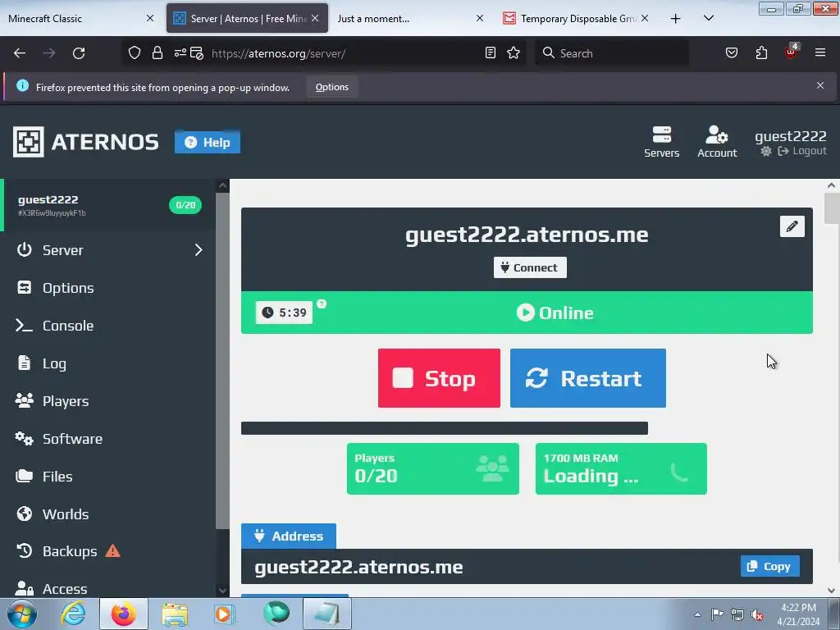Screen dimensions: 840x630
Task: Click the Backups warning triangle icon
Action: click(112, 550)
